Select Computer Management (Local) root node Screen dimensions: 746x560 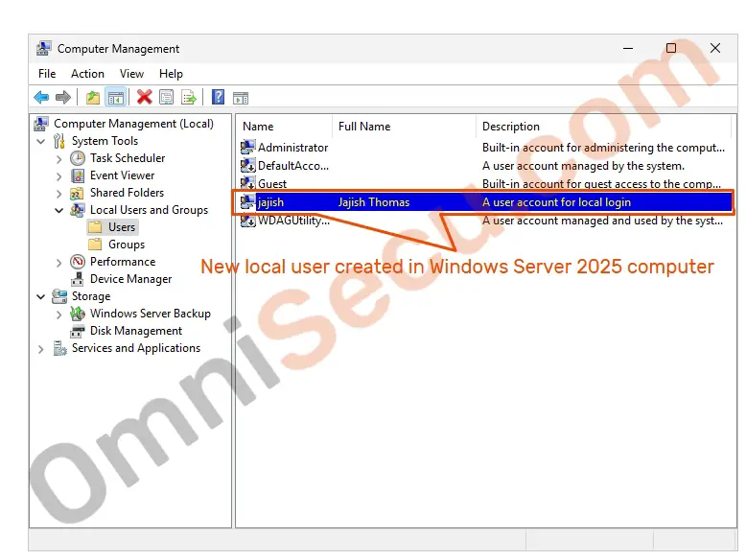pos(133,124)
